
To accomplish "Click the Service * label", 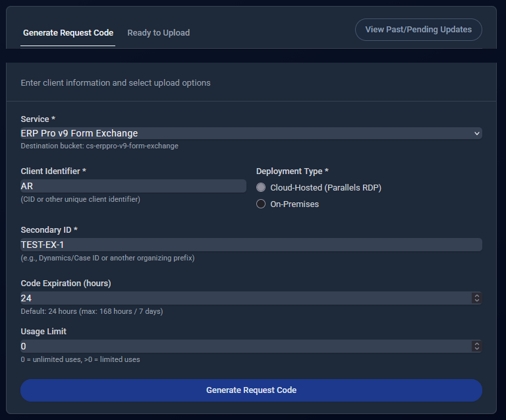I will pos(38,119).
